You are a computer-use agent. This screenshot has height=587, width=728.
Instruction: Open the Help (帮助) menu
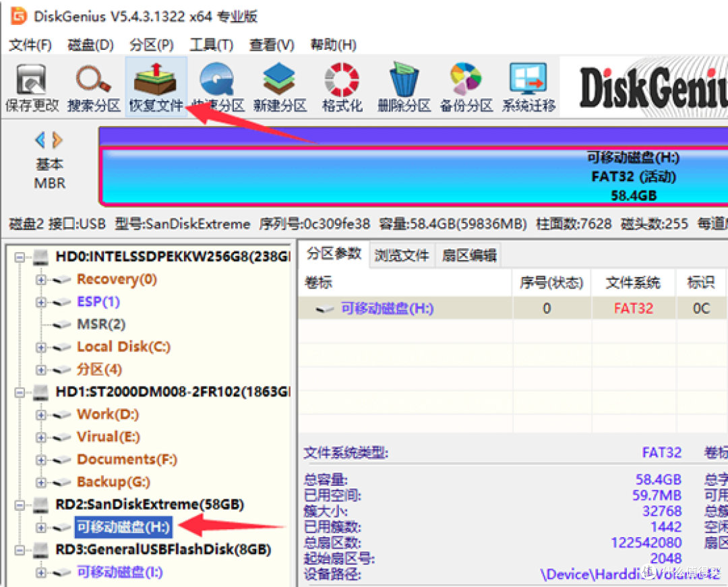tap(334, 45)
